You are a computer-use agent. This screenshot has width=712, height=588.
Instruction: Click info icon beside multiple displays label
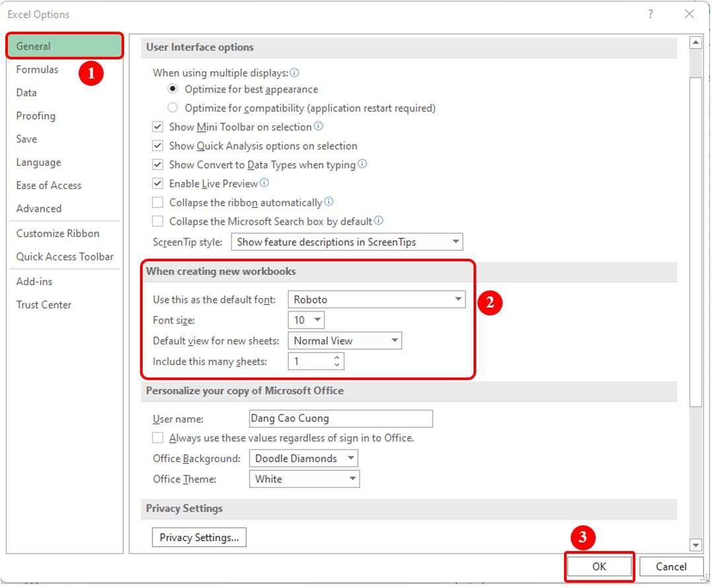[x=295, y=73]
